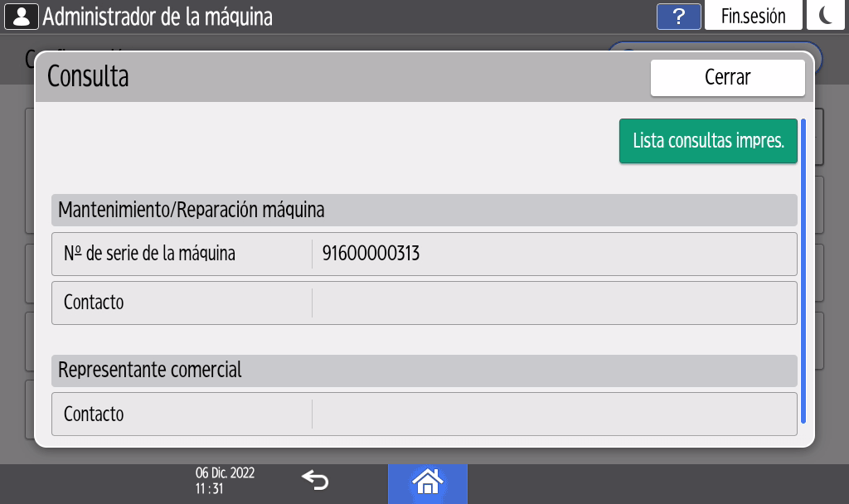The height and width of the screenshot is (504, 849).
Task: Click the Nº de serie de la máquina label
Action: (149, 254)
